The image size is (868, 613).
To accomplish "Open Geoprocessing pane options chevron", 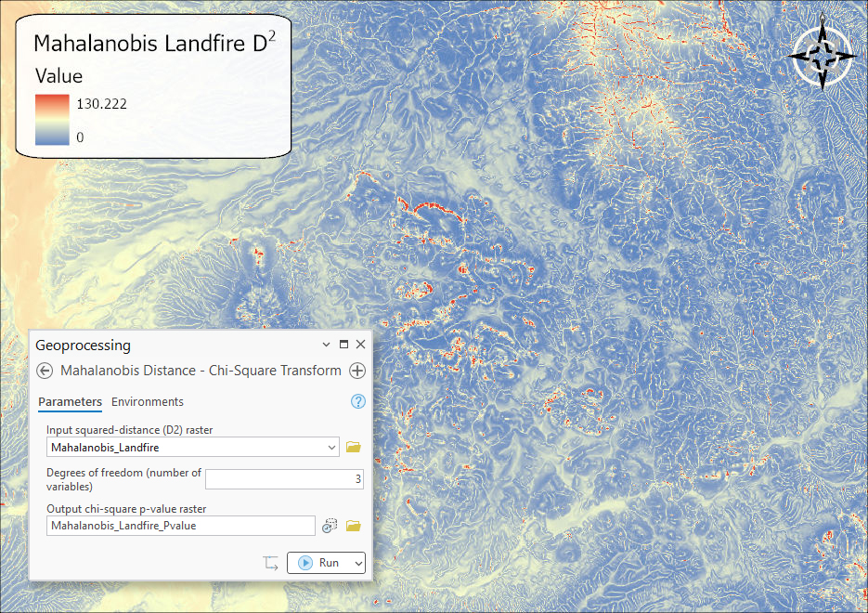I will point(326,345).
